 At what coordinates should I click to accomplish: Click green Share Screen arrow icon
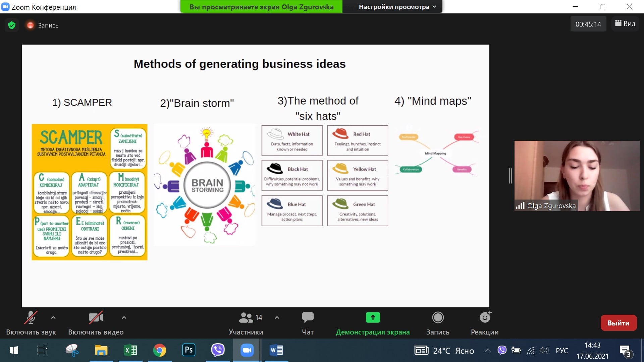(373, 317)
